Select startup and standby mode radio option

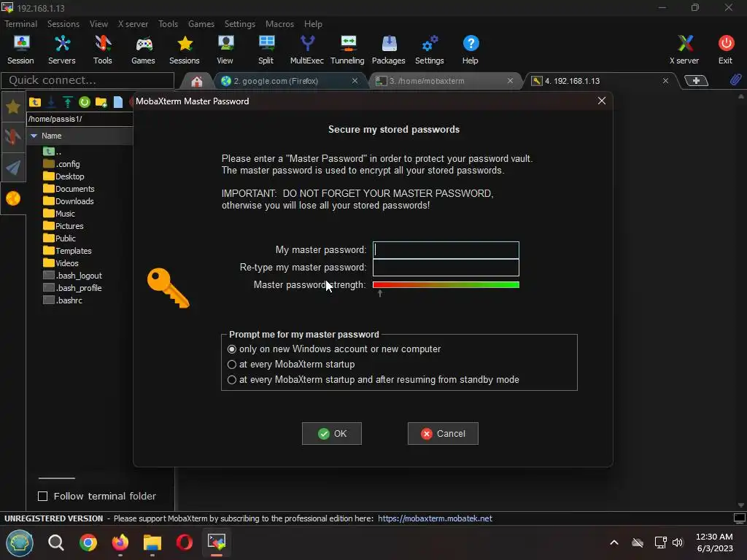click(231, 379)
